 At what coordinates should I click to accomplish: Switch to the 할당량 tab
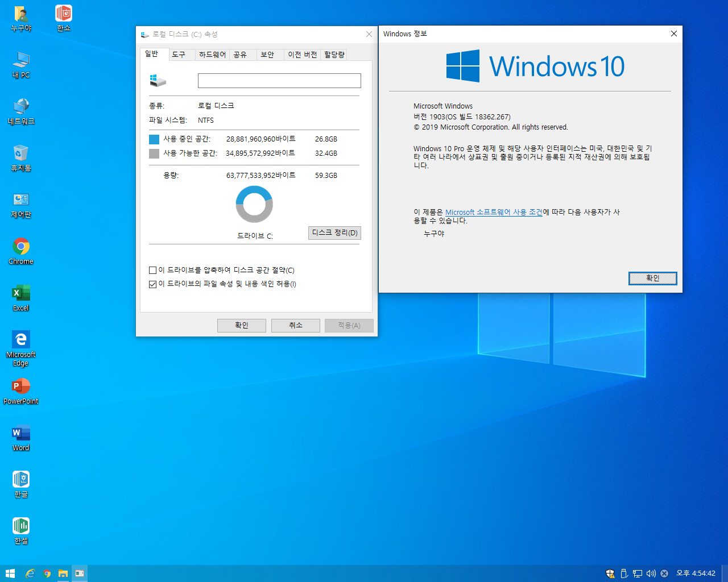pyautogui.click(x=334, y=55)
